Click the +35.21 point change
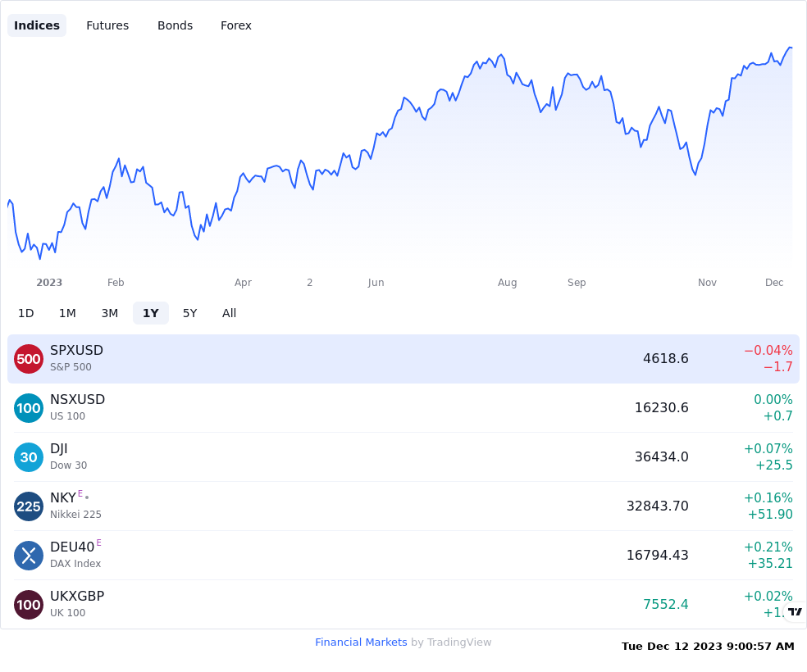This screenshot has height=672, width=807. (770, 564)
